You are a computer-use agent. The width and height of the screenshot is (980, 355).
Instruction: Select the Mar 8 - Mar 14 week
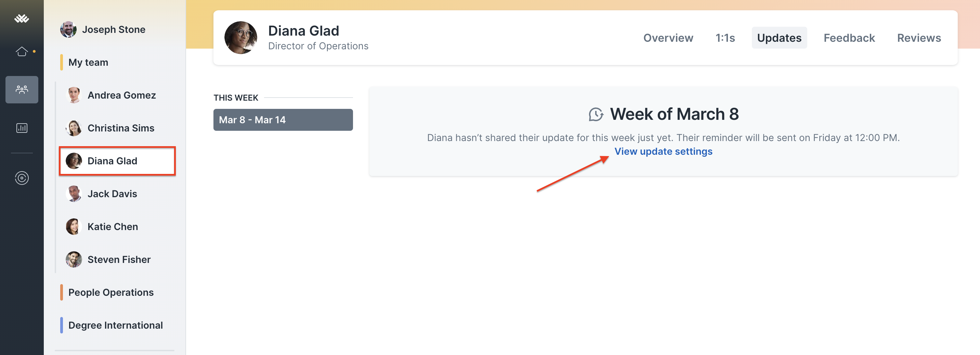283,119
